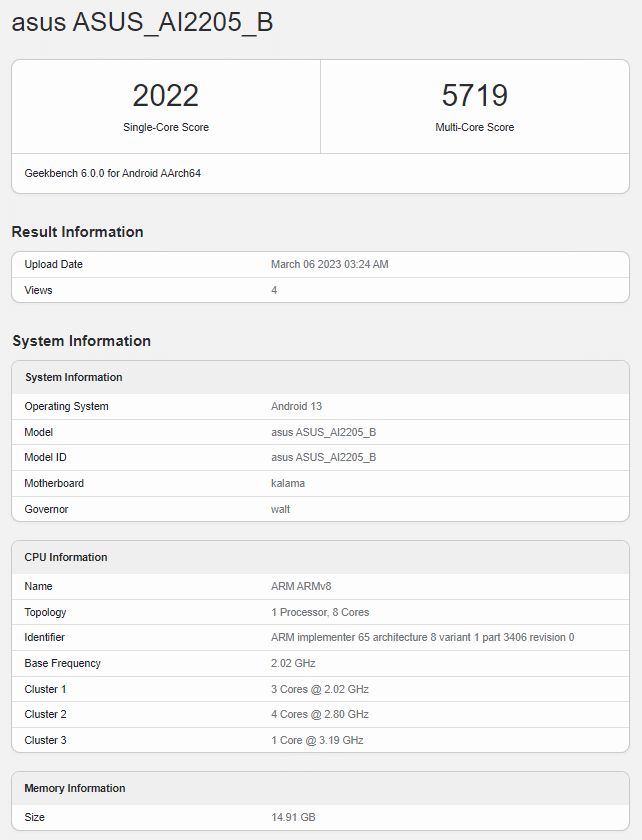Image resolution: width=642 pixels, height=840 pixels.
Task: Click the page title asus ASUS_AI2205_B
Action: [142, 23]
